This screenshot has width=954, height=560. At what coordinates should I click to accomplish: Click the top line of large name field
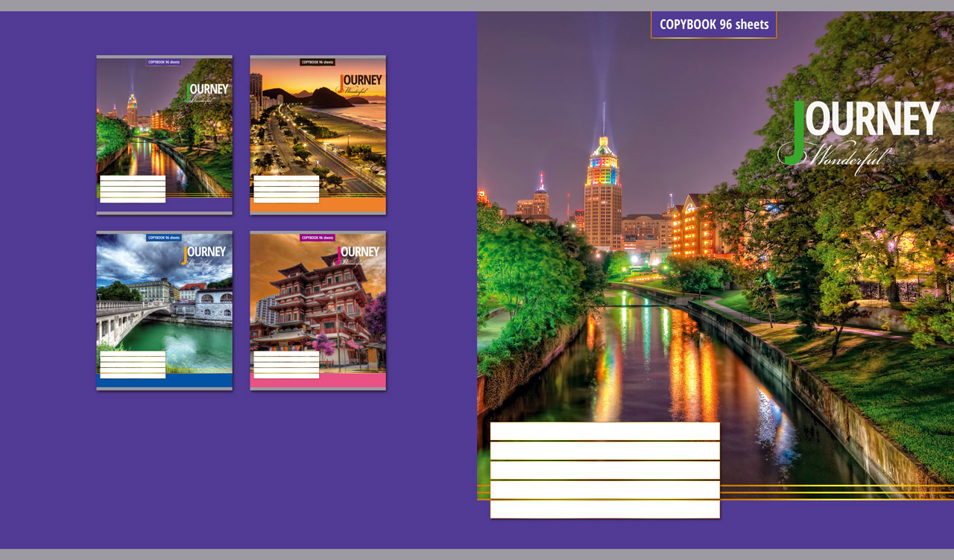click(604, 432)
